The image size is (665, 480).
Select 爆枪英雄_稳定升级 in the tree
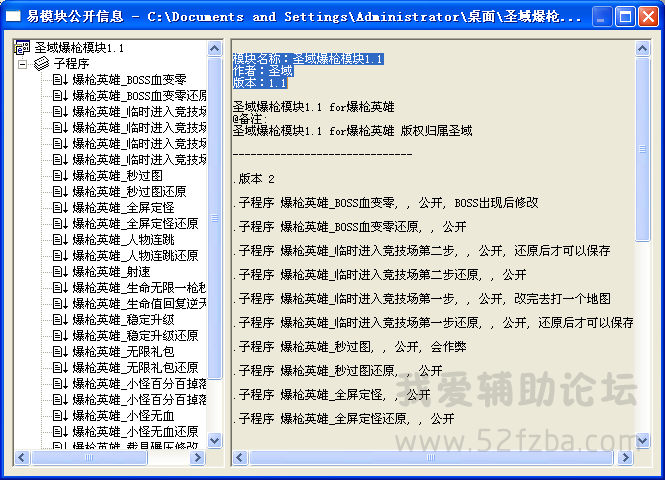[123, 320]
